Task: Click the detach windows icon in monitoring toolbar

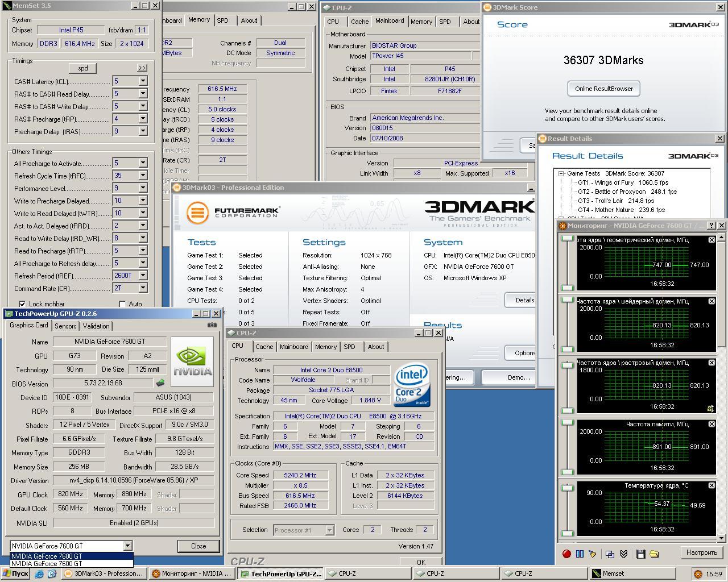Action: click(x=610, y=554)
